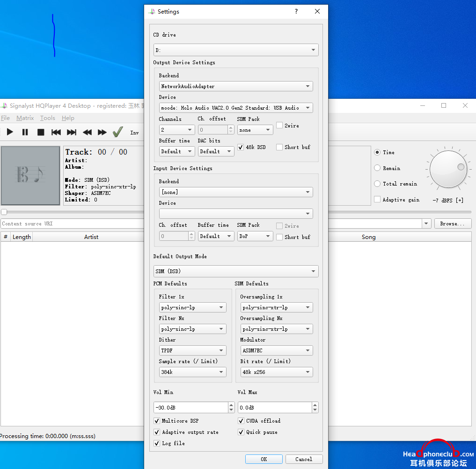
Task: Toggle the Inv phase invert button
Action: point(134,133)
